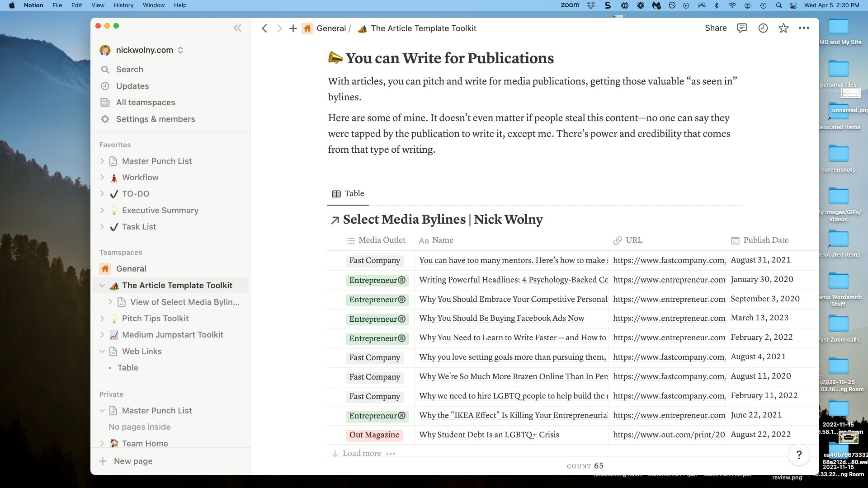
Task: Expand the Workflow favorite page
Action: 102,178
